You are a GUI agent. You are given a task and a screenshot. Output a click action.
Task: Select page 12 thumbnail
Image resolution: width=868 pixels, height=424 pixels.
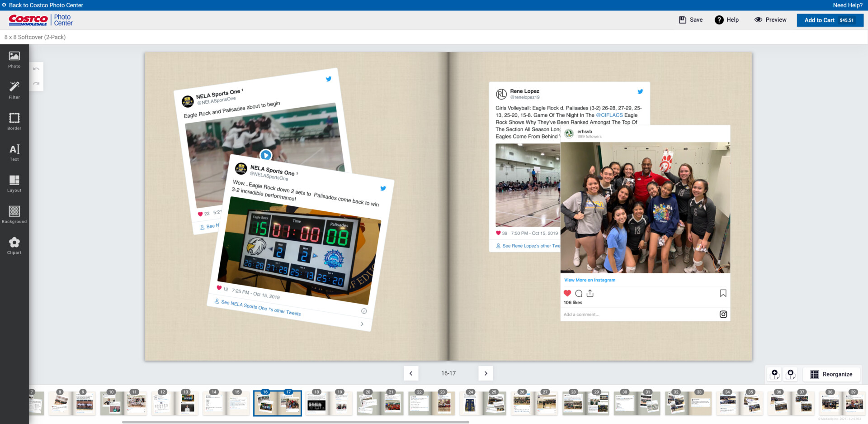click(x=163, y=403)
